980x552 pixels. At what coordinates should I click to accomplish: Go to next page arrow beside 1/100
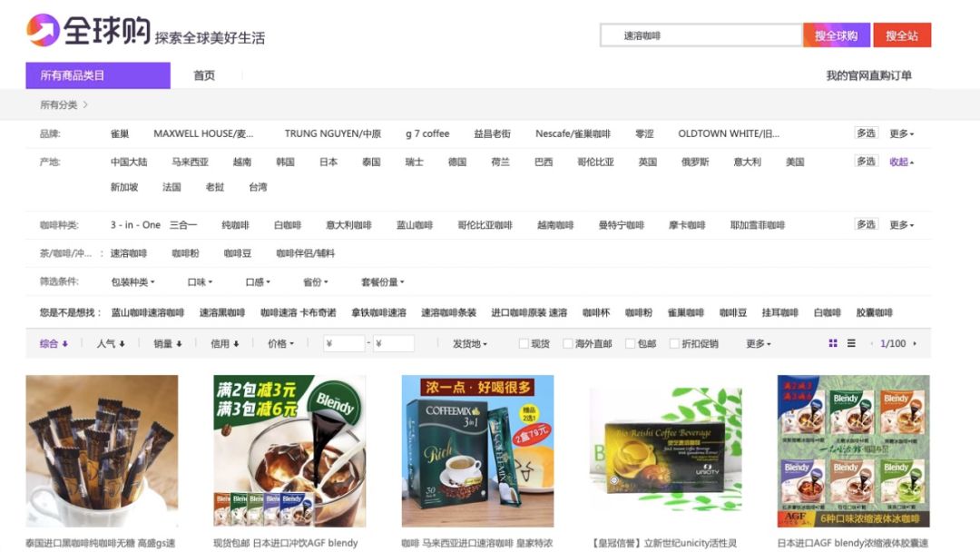pyautogui.click(x=915, y=343)
